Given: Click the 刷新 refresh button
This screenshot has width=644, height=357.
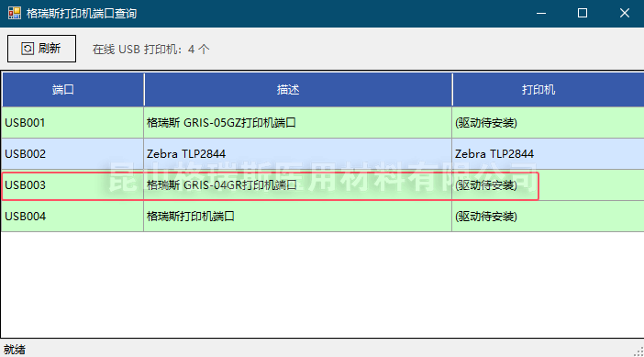Looking at the screenshot, I should click(x=41, y=49).
